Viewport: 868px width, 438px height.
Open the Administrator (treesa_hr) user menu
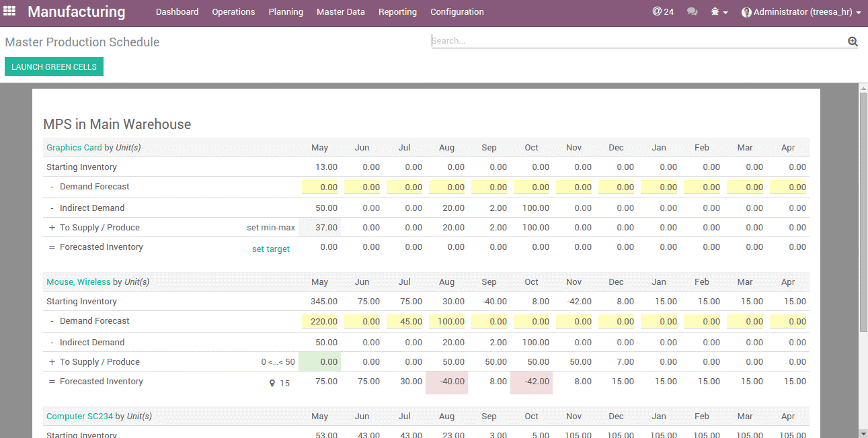[x=801, y=12]
